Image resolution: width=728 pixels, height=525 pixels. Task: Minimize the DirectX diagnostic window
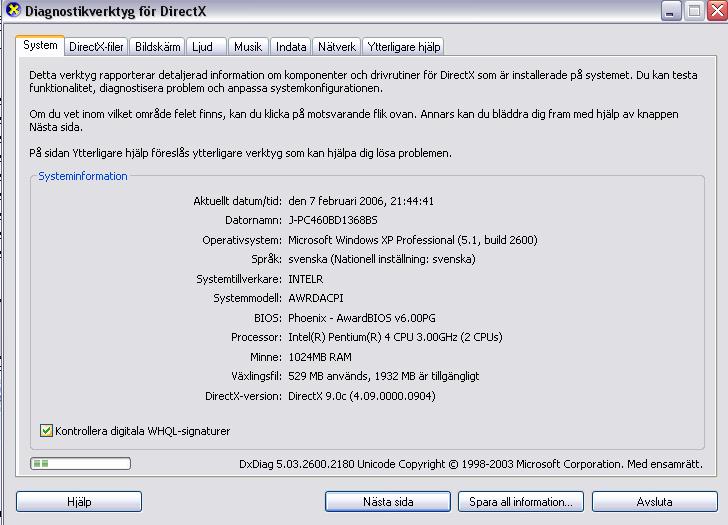(670, 11)
